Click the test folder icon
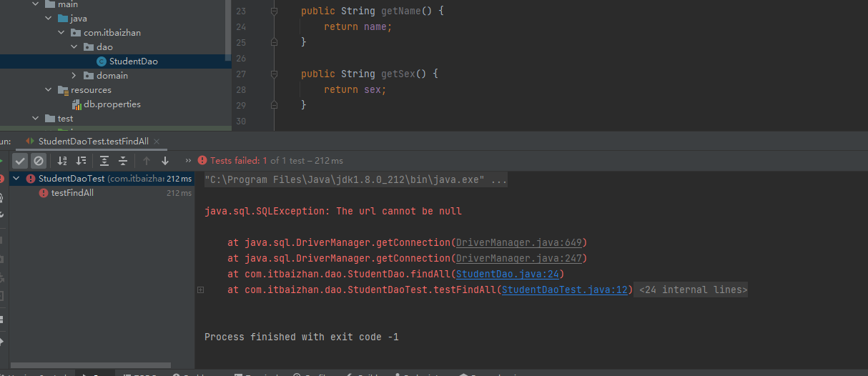868x376 pixels. coord(49,119)
